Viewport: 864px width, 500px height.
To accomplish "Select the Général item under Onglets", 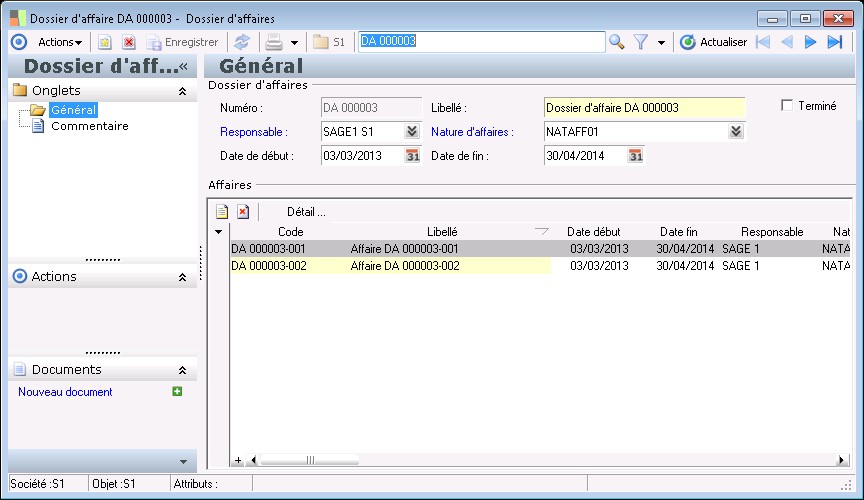I will [x=73, y=110].
